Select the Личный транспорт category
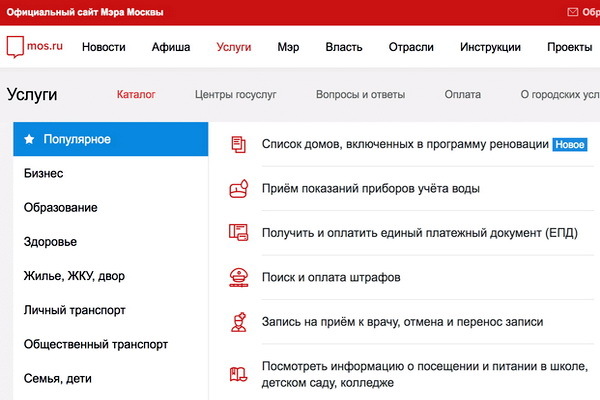This screenshot has height=400, width=600. (111, 310)
